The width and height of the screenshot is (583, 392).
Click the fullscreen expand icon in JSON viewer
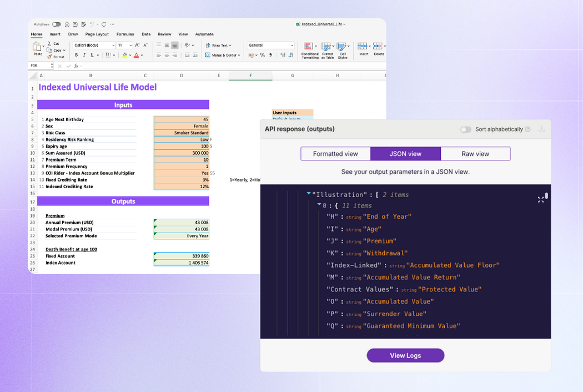(x=540, y=199)
